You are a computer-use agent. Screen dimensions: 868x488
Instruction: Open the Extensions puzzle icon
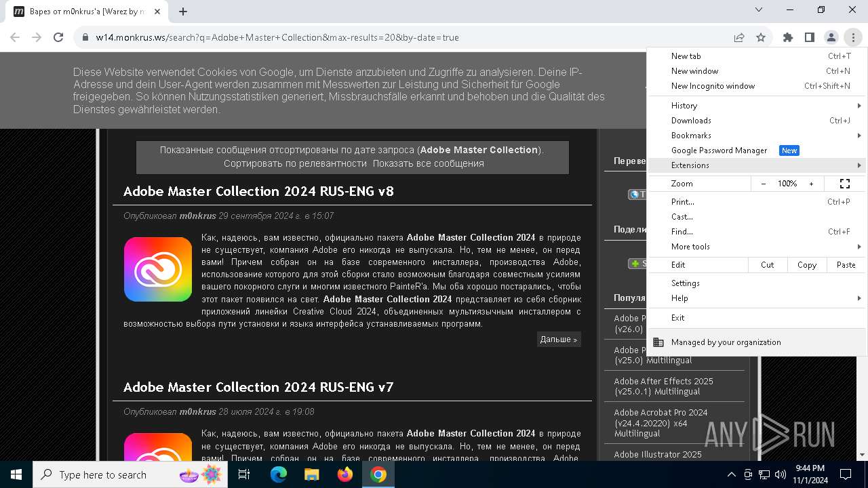coord(788,37)
